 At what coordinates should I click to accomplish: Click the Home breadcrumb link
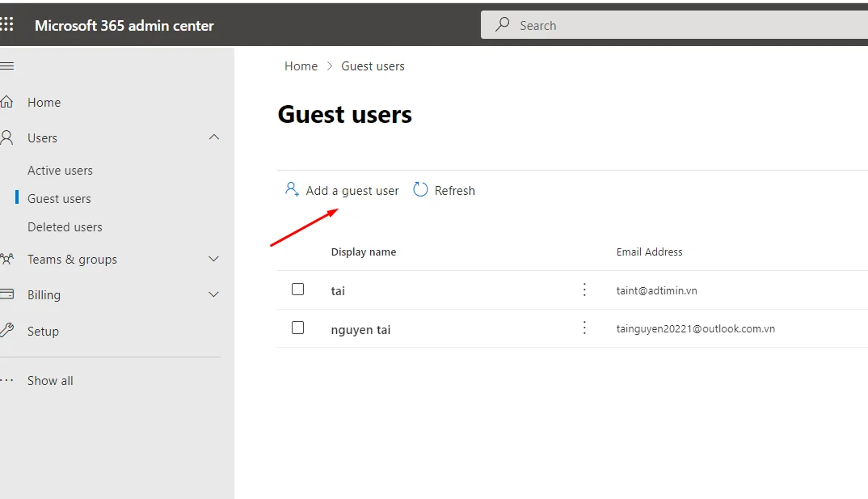point(301,66)
